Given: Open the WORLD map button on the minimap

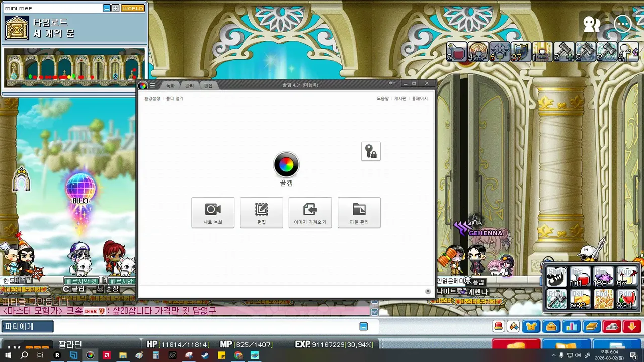Looking at the screenshot, I should click(133, 8).
